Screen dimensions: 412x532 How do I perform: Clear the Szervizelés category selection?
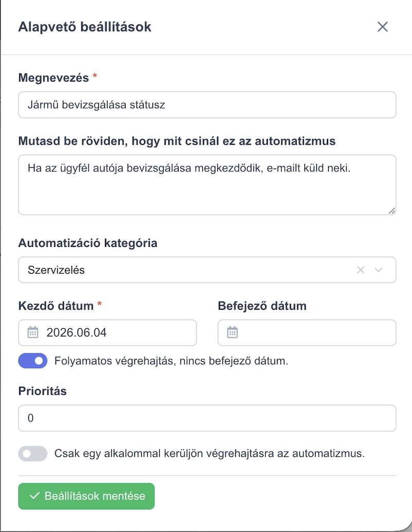pyautogui.click(x=360, y=270)
